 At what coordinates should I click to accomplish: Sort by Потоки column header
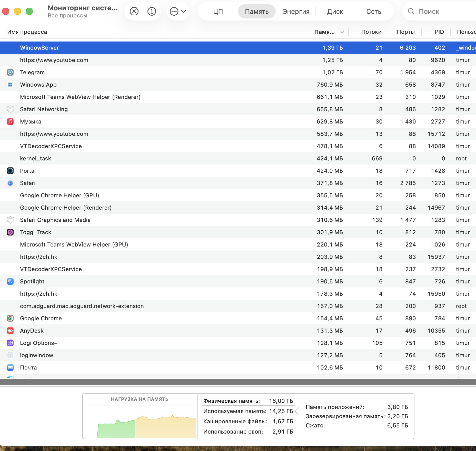tap(371, 32)
